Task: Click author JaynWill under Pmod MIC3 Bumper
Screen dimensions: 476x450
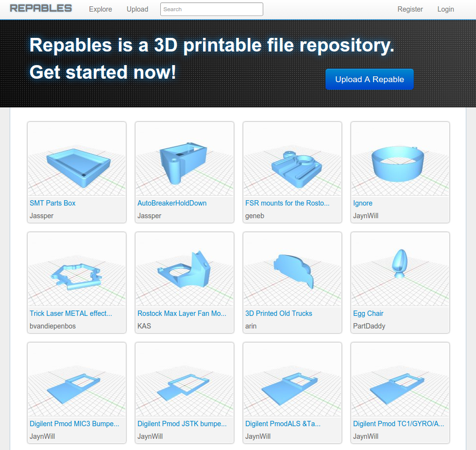Action: [x=42, y=436]
